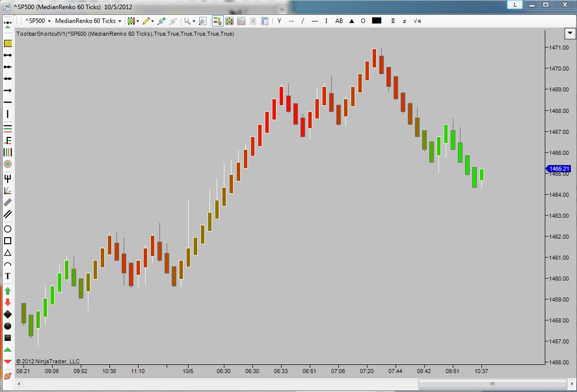The image size is (577, 392).
Task: Click the Zoom In magnifier icon
Action: (161, 21)
